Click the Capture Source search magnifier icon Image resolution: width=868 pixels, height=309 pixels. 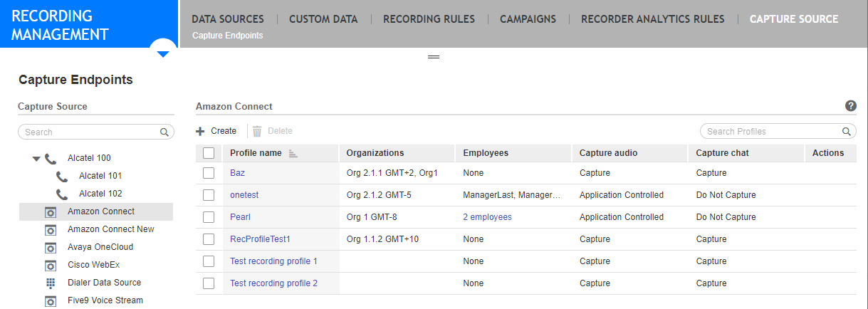164,132
